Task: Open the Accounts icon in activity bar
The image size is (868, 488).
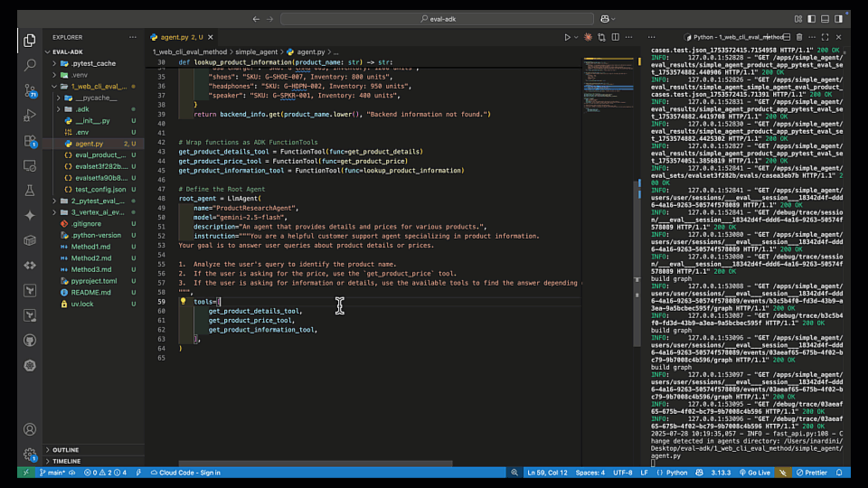Action: coord(30,429)
